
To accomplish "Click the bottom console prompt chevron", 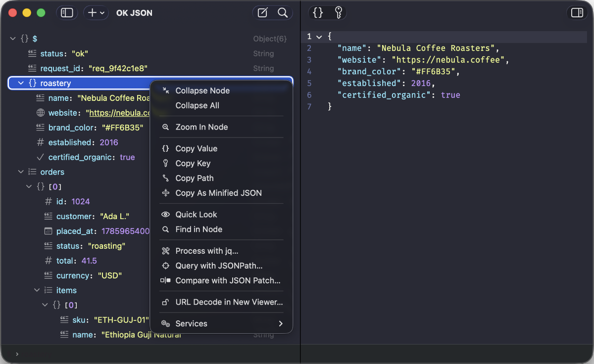I will point(17,354).
